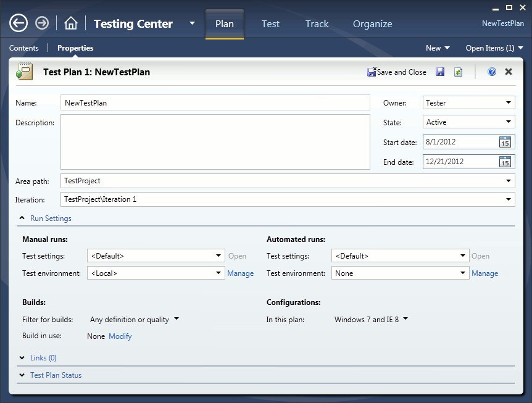Open the Help question mark icon
Image resolution: width=532 pixels, height=403 pixels.
492,72
